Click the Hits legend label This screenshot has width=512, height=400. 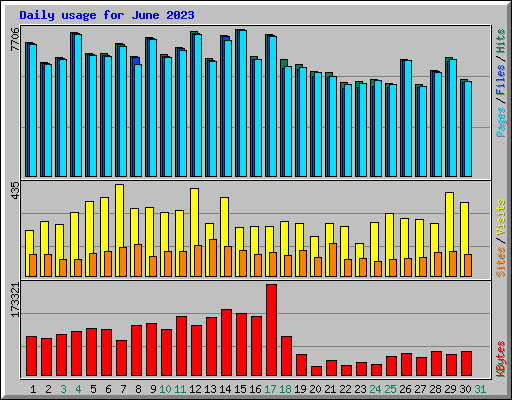point(500,41)
